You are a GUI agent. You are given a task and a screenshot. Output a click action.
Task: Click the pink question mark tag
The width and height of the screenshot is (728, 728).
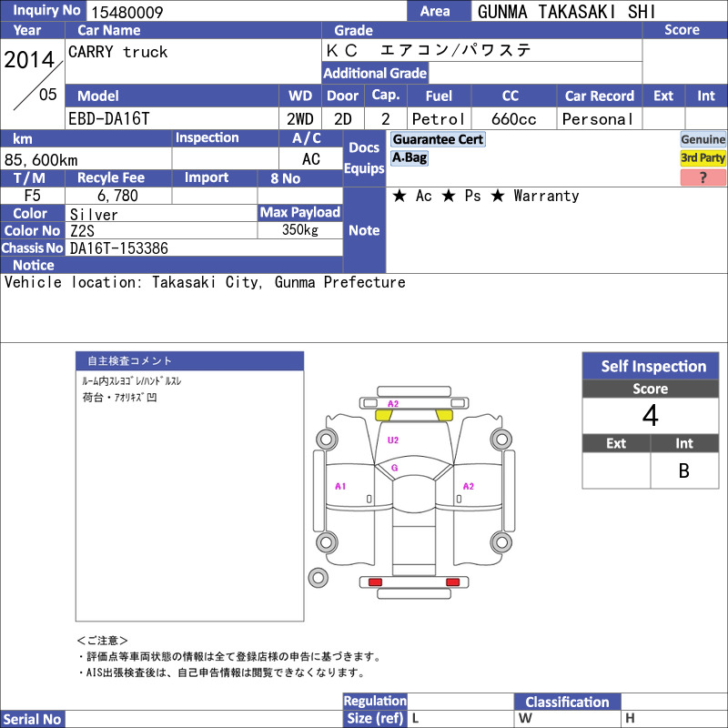(703, 177)
